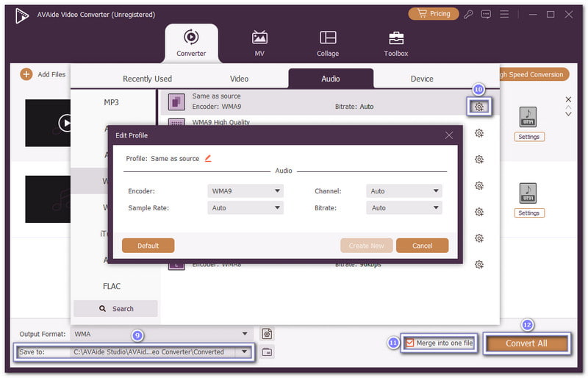Open the Channel dropdown
Image resolution: width=588 pixels, height=378 pixels.
coord(404,191)
